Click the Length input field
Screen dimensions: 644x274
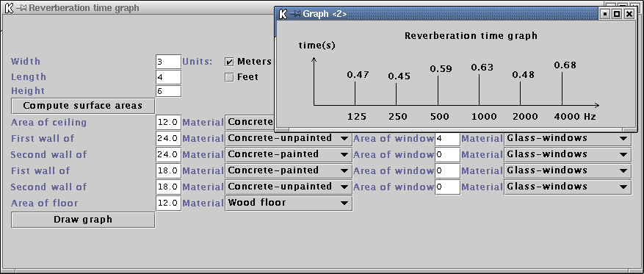[x=168, y=77]
